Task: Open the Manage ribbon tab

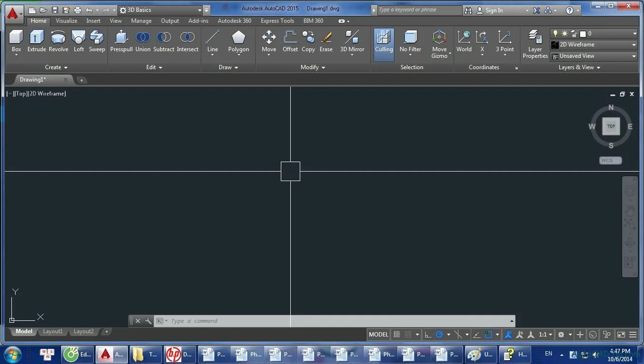Action: [x=141, y=21]
